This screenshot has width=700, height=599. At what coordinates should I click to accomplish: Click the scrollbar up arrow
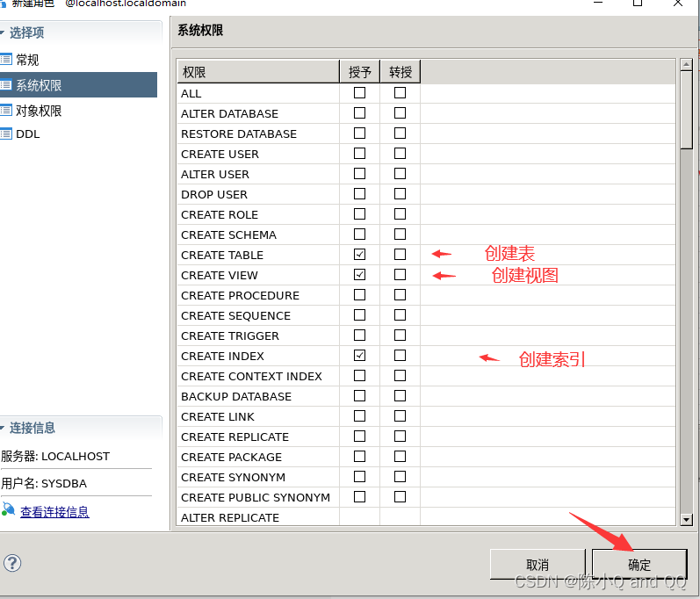pos(686,65)
